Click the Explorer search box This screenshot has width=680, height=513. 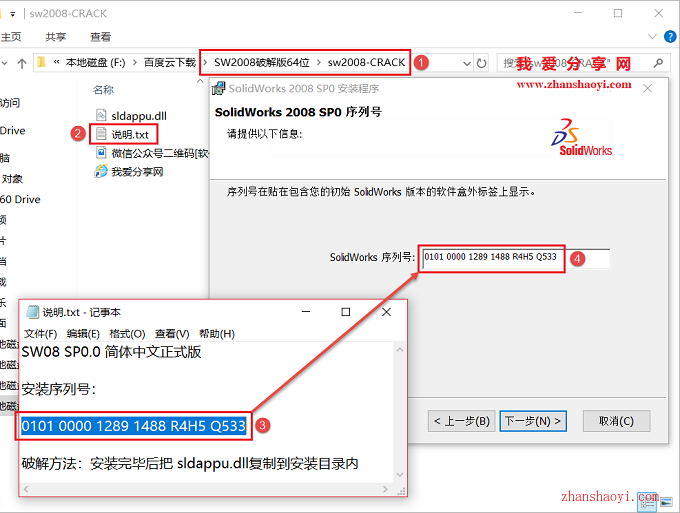pos(582,63)
